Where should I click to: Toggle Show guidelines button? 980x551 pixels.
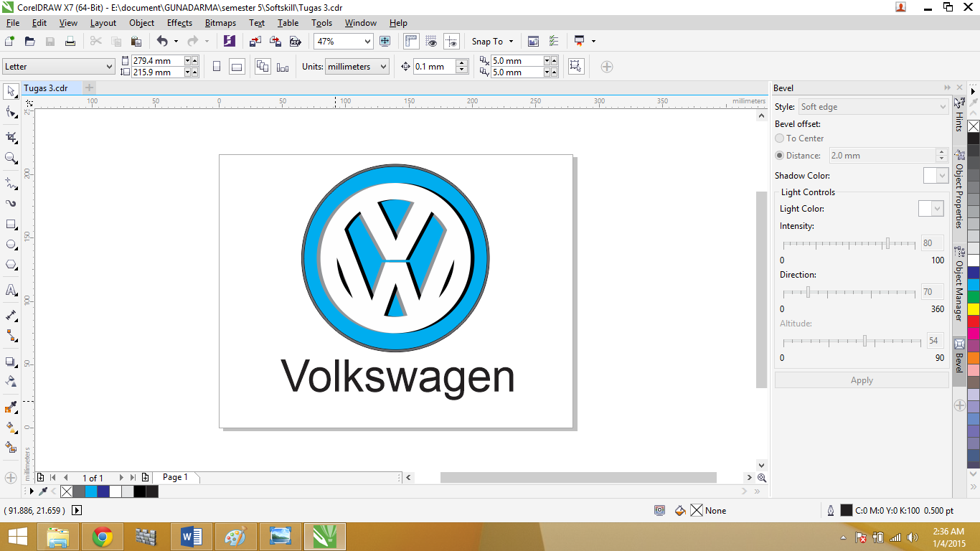(451, 42)
